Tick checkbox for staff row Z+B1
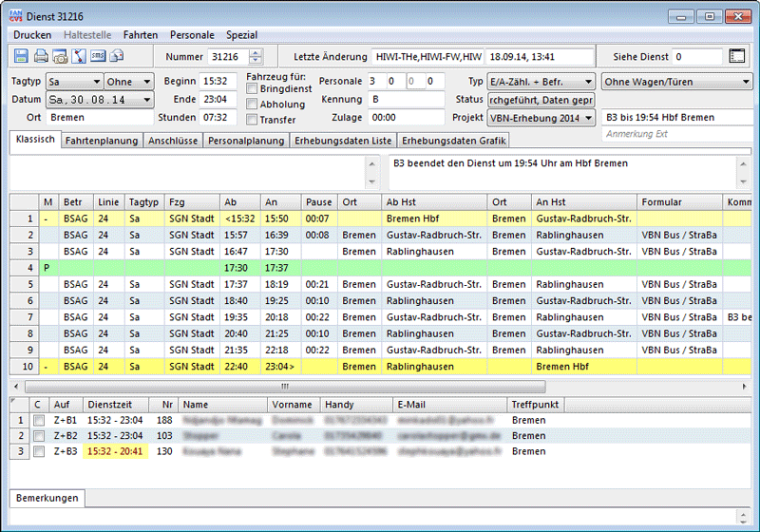Viewport: 760px width, 532px height. 39,420
